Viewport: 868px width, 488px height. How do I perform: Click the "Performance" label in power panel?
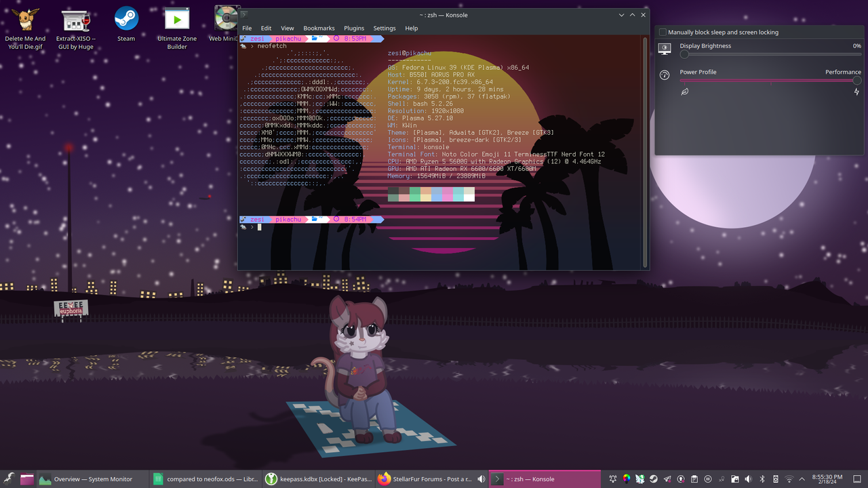pos(843,72)
